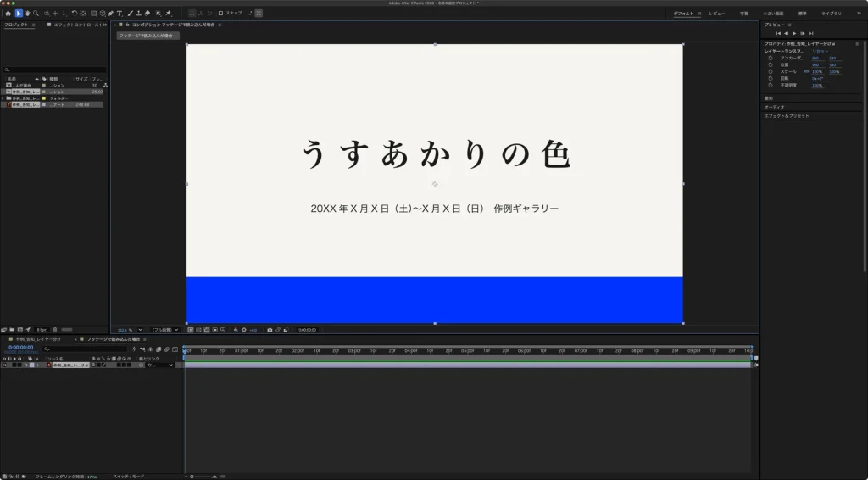The height and width of the screenshot is (480, 868).
Task: Create a new folder in project panel
Action: [12, 329]
